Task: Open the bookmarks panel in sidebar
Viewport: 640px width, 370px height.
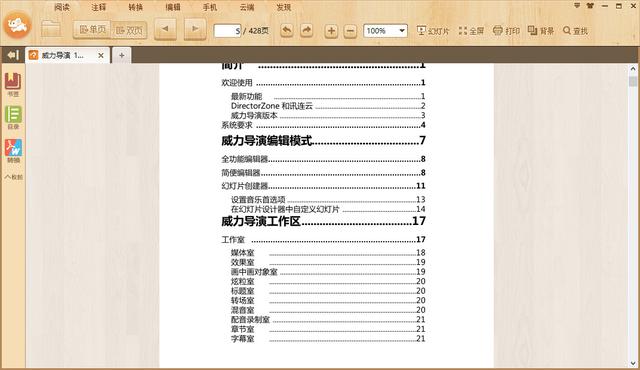Action: point(13,84)
